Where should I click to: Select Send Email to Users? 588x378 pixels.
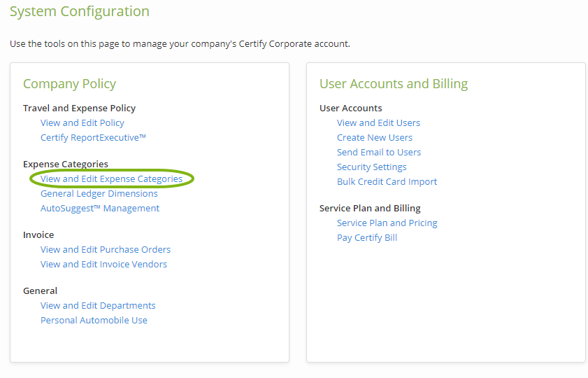pyautogui.click(x=378, y=152)
